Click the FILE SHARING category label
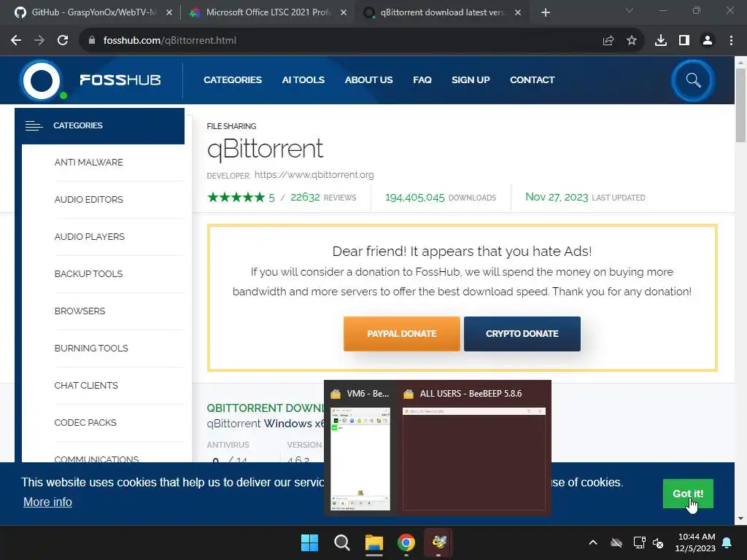The image size is (747, 560). (231, 126)
